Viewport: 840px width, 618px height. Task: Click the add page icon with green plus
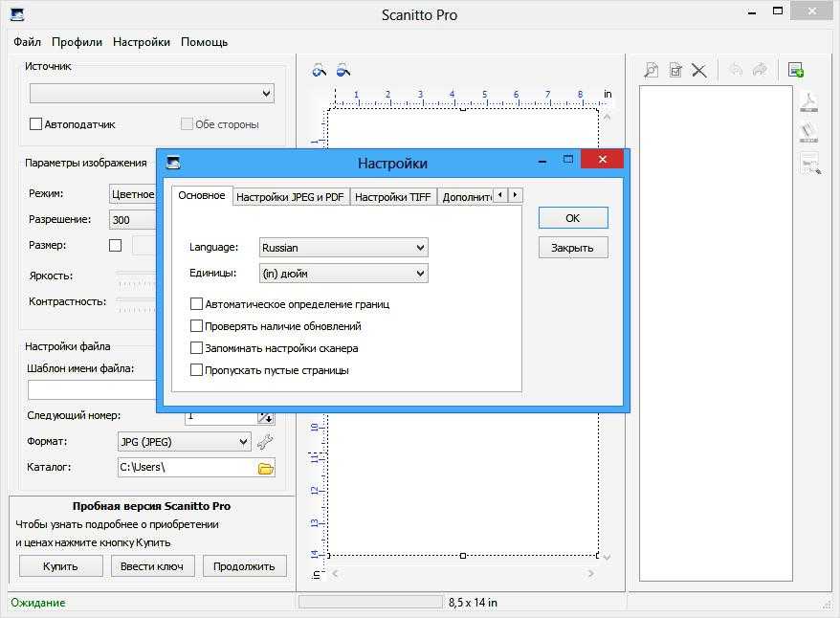(x=795, y=70)
